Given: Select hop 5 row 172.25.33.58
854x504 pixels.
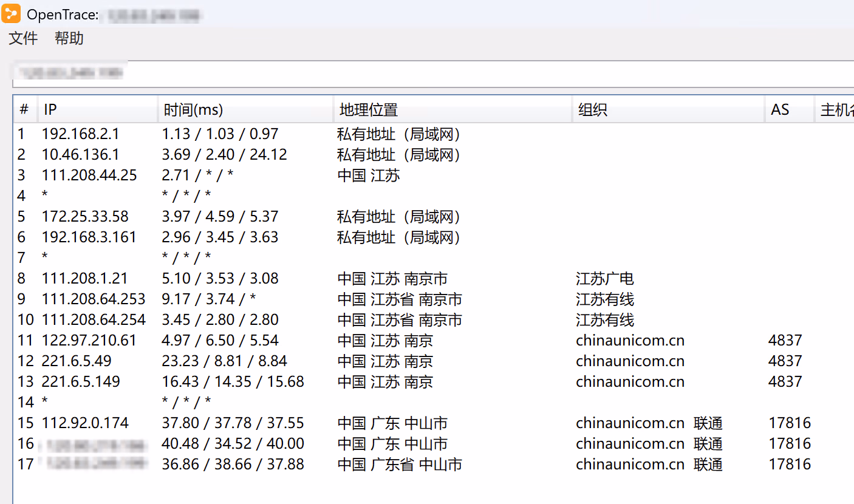Looking at the screenshot, I should [x=85, y=217].
